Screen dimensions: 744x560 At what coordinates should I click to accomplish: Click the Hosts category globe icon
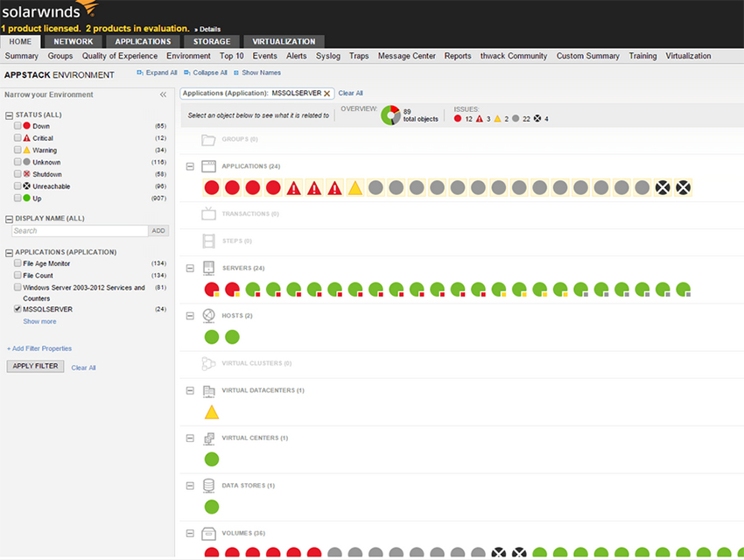point(209,315)
